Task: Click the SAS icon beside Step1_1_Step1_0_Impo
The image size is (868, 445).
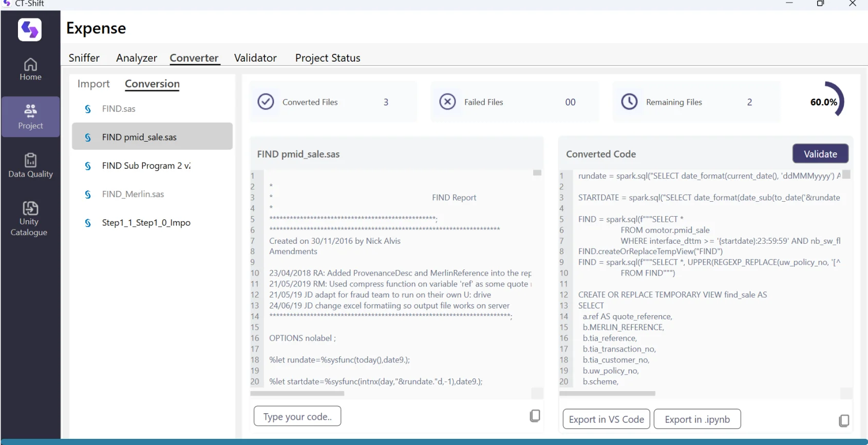Action: (88, 223)
